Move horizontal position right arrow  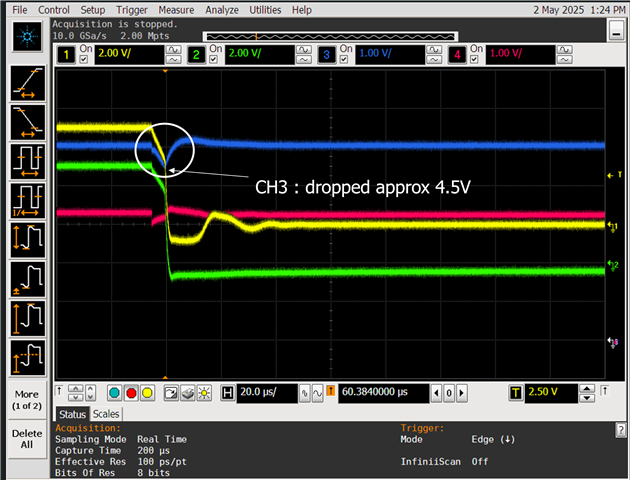462,393
